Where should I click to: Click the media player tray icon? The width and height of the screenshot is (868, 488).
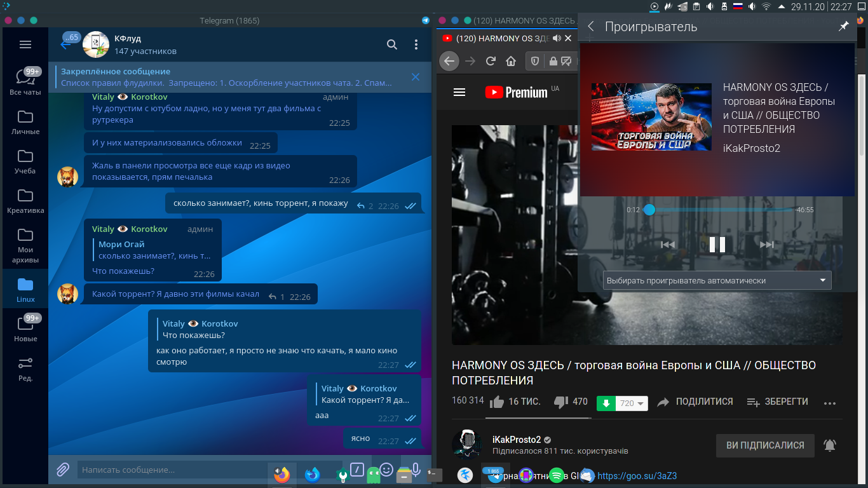654,6
